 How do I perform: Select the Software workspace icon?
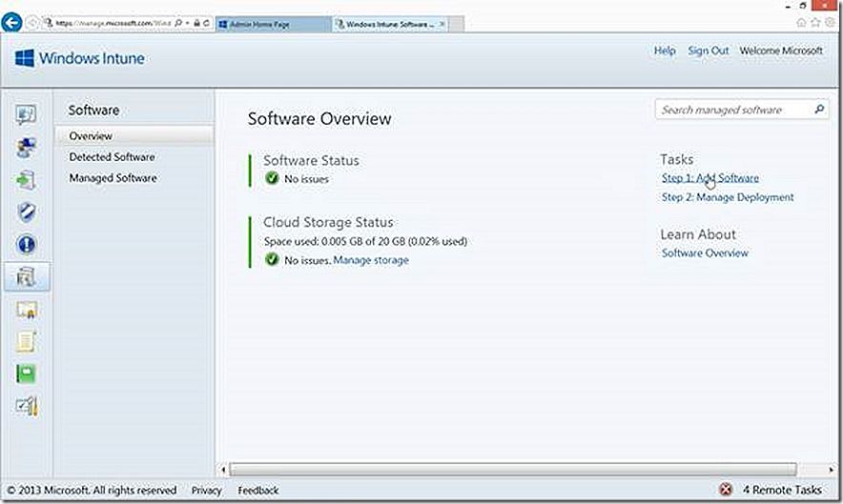click(x=27, y=277)
